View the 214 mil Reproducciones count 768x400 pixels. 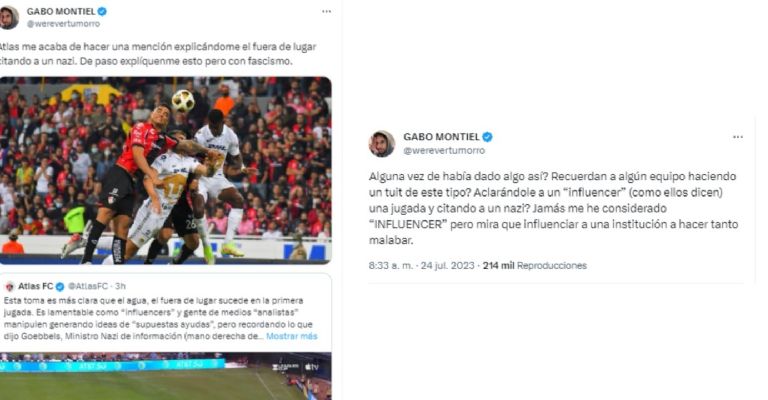(534, 265)
